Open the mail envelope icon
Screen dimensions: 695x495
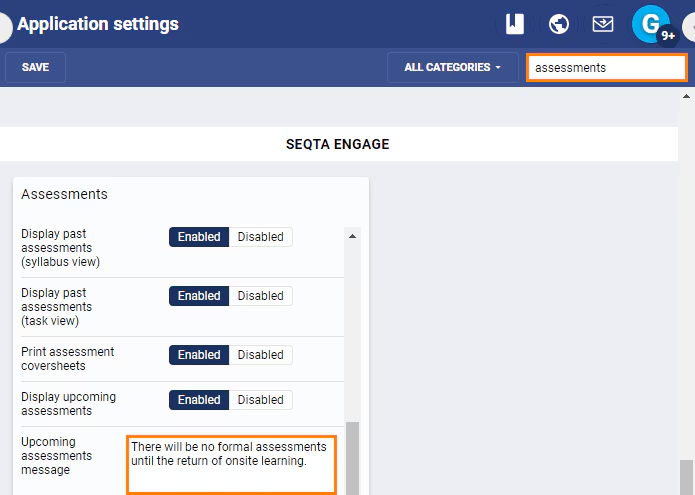pos(603,24)
